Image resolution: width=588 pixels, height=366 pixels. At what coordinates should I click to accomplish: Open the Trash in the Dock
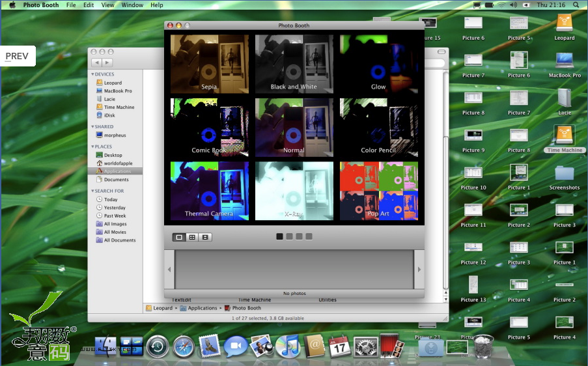[484, 346]
